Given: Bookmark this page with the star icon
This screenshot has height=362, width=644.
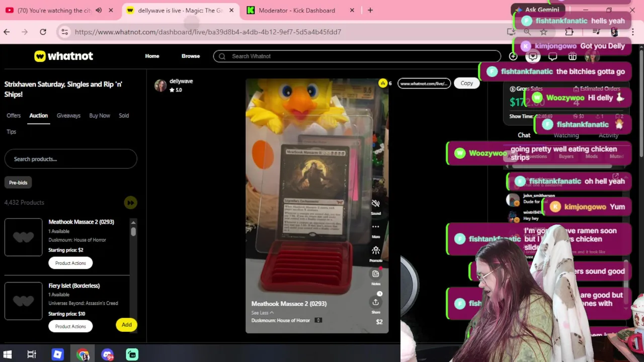Looking at the screenshot, I should tap(543, 32).
